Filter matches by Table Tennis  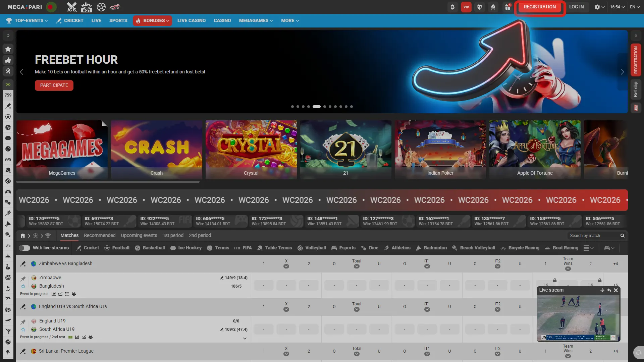275,248
